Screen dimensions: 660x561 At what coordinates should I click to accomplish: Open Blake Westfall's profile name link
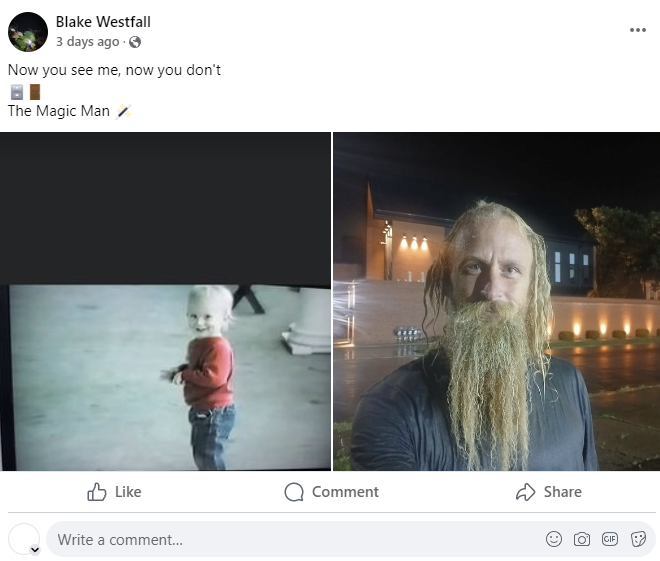pos(103,22)
